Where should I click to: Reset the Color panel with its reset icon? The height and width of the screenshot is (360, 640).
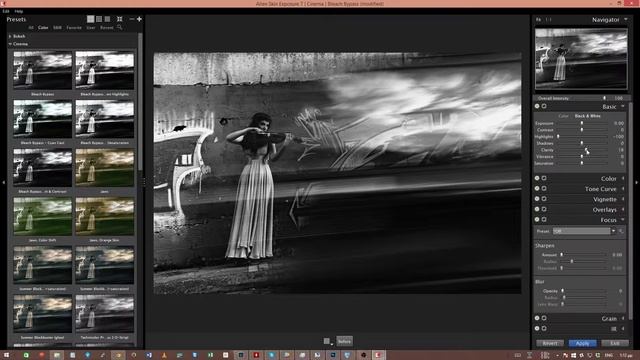click(x=544, y=178)
